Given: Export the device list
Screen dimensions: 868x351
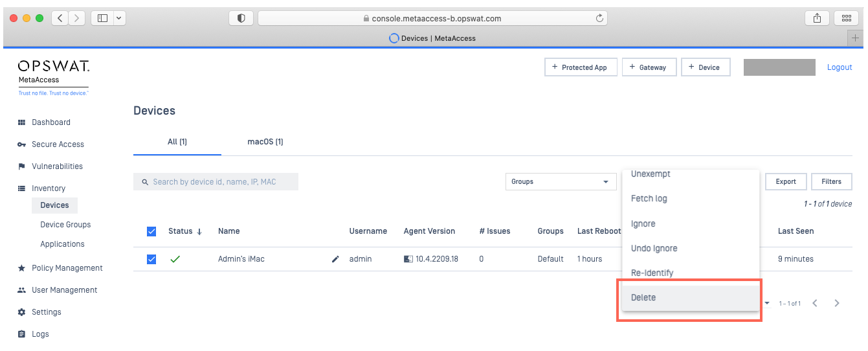Looking at the screenshot, I should click(x=786, y=182).
